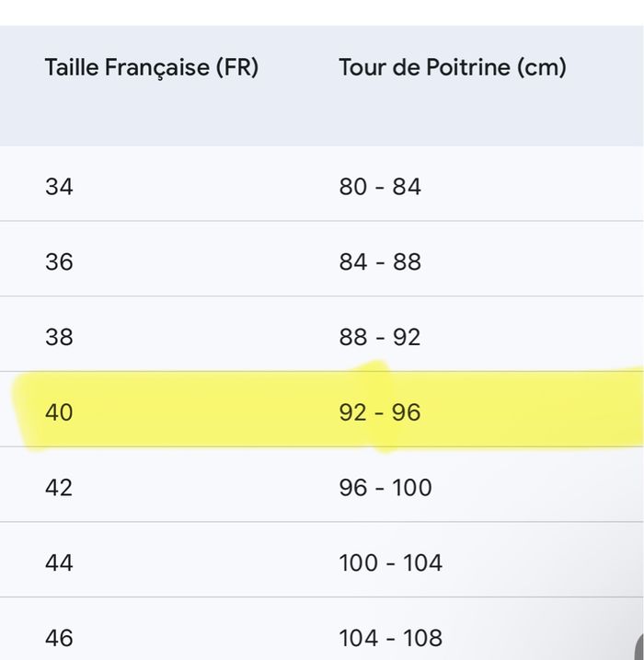Select the highlighted size 40 cell
The width and height of the screenshot is (644, 660).
59,412
